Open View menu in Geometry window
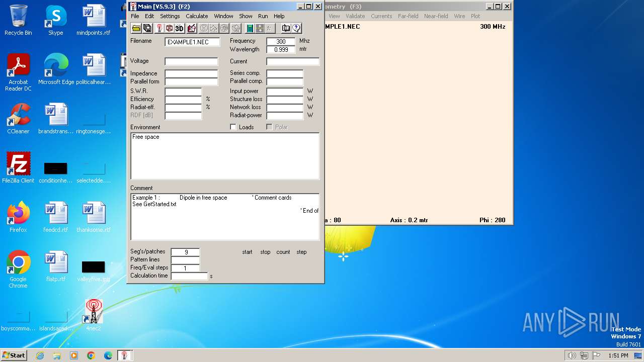This screenshot has height=362, width=644. [x=334, y=16]
